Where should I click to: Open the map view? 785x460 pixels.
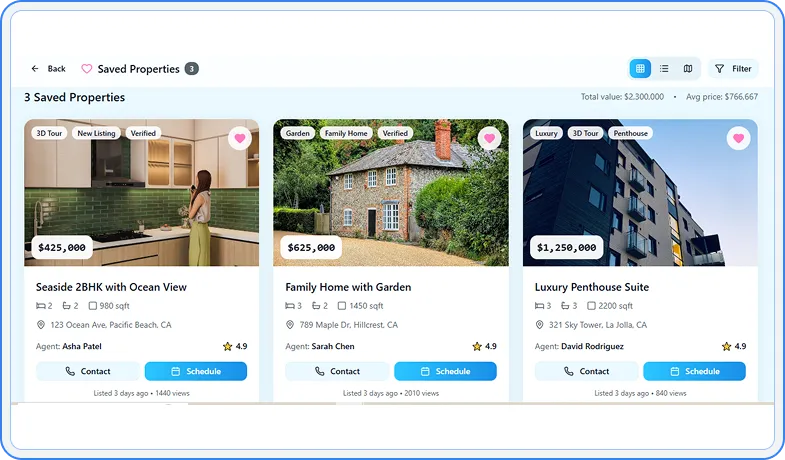pos(688,69)
